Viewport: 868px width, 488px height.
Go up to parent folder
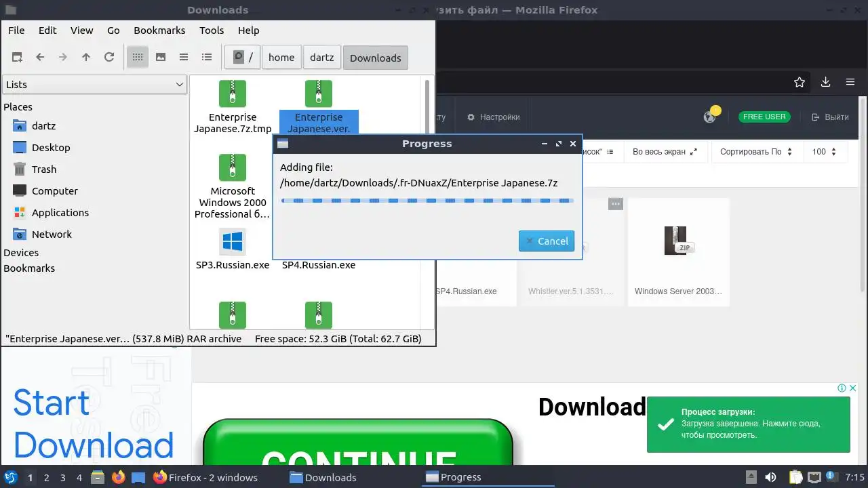pyautogui.click(x=86, y=58)
